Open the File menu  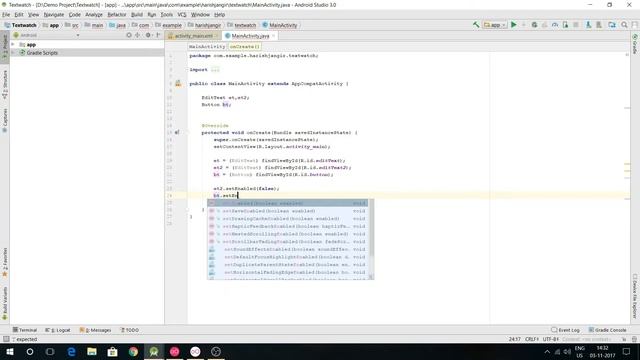pos(6,15)
